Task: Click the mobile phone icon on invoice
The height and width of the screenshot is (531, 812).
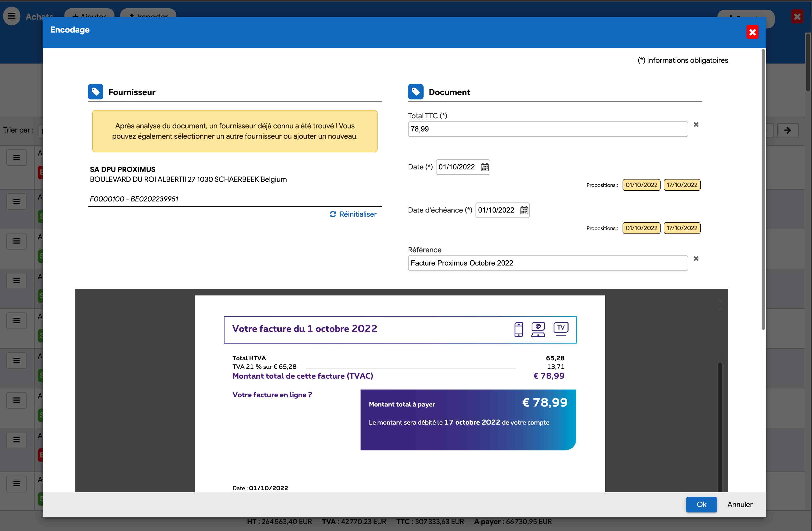Action: (519, 330)
